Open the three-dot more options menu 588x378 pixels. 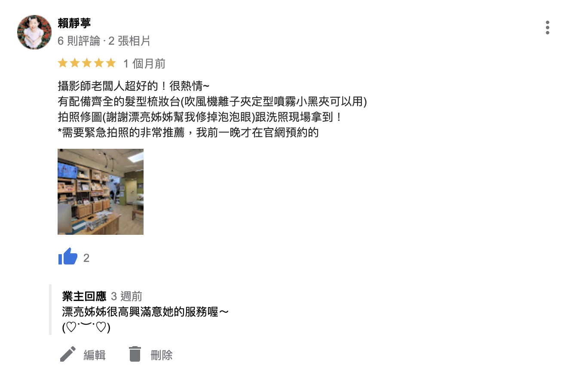click(547, 28)
